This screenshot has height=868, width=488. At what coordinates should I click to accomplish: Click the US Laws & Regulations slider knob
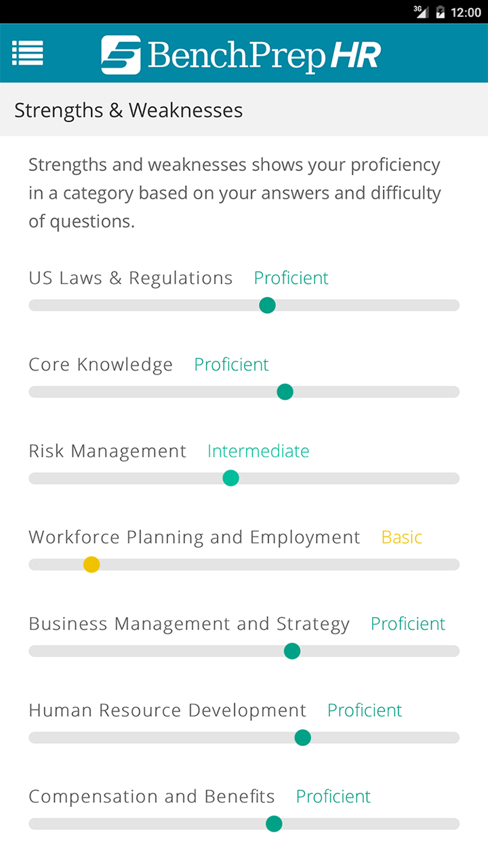pyautogui.click(x=268, y=305)
